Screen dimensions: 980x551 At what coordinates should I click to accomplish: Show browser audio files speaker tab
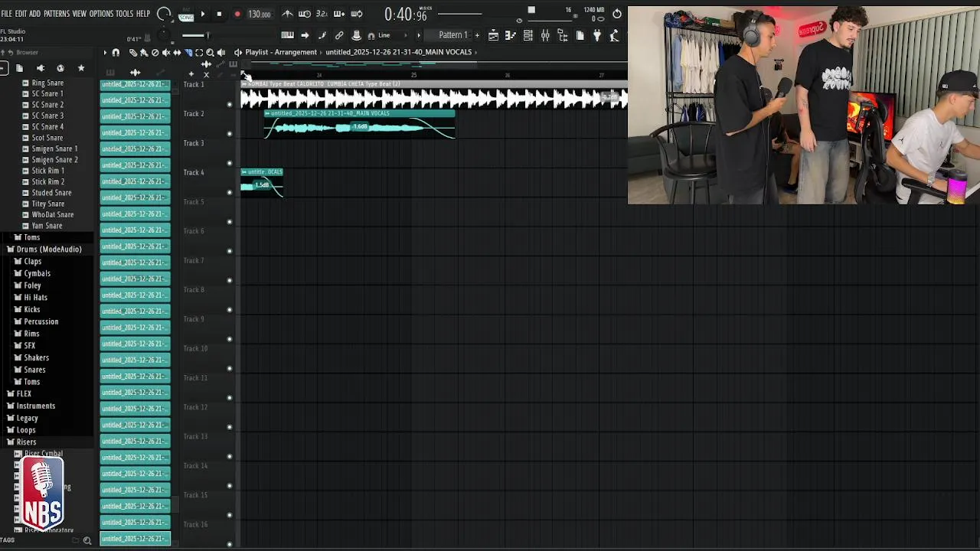tap(41, 68)
